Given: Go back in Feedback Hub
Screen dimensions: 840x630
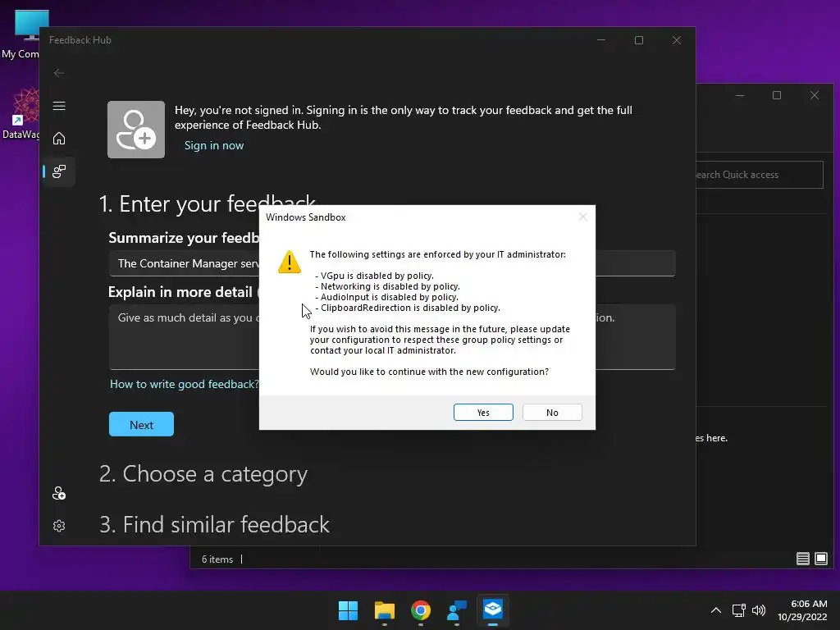Looking at the screenshot, I should pos(59,73).
